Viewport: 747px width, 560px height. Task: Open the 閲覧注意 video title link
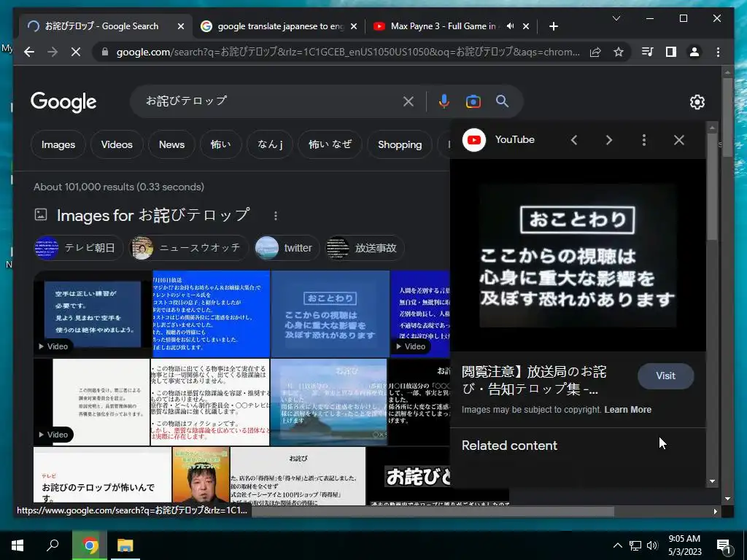click(534, 380)
